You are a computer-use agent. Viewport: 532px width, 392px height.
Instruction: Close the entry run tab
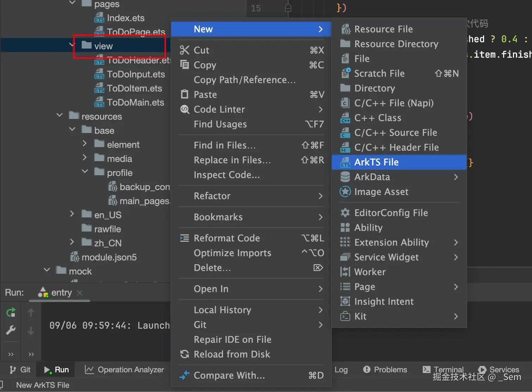tap(80, 293)
